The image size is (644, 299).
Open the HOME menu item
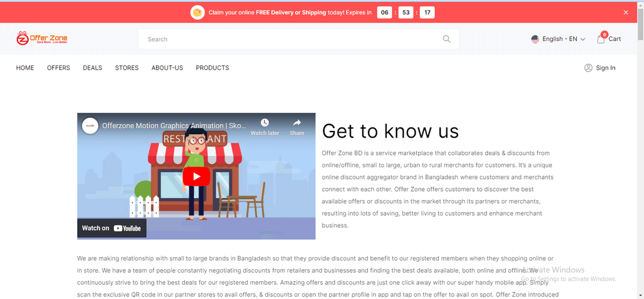tap(25, 68)
